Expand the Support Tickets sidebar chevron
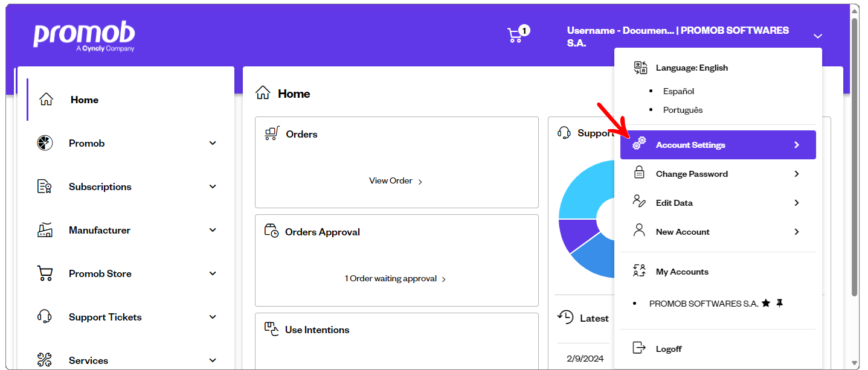The image size is (868, 370). (x=213, y=317)
